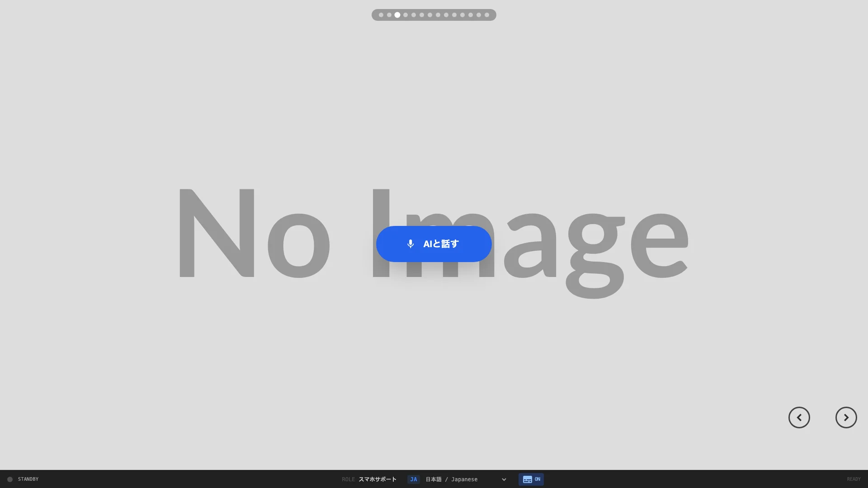Click the subtitles caption icon
868x488 pixels.
click(x=527, y=479)
